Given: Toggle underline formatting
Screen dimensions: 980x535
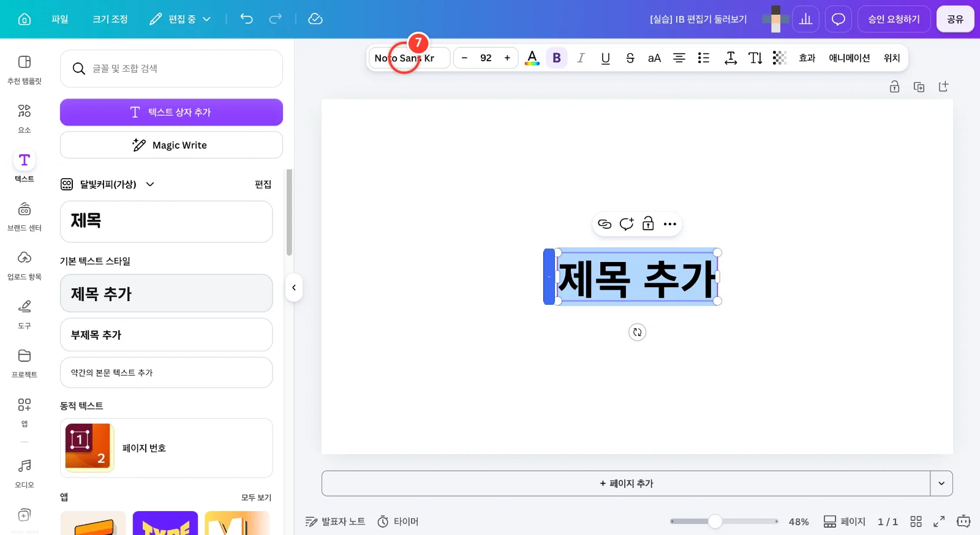Looking at the screenshot, I should pos(605,58).
